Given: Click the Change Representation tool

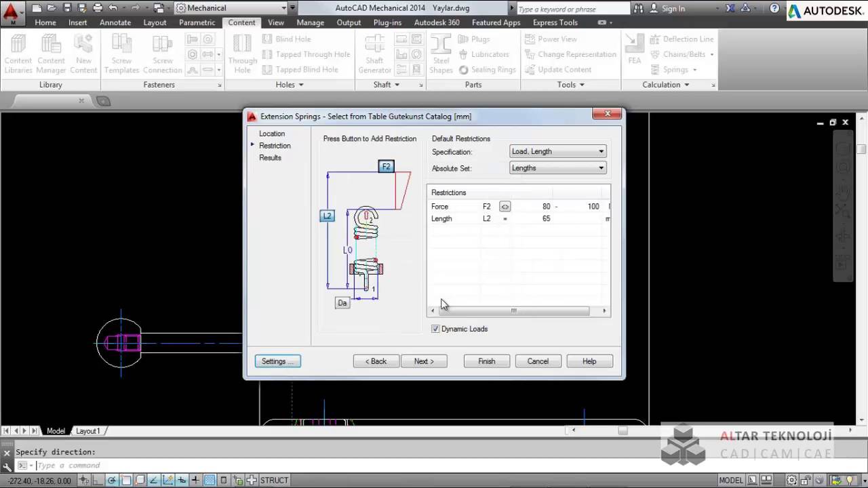Looking at the screenshot, I should 570,54.
